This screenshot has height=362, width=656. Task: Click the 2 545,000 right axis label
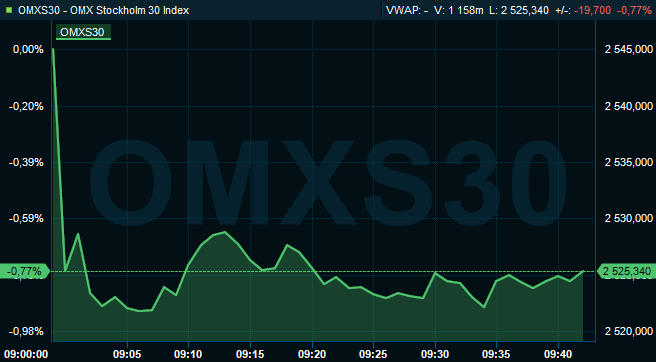pos(629,50)
